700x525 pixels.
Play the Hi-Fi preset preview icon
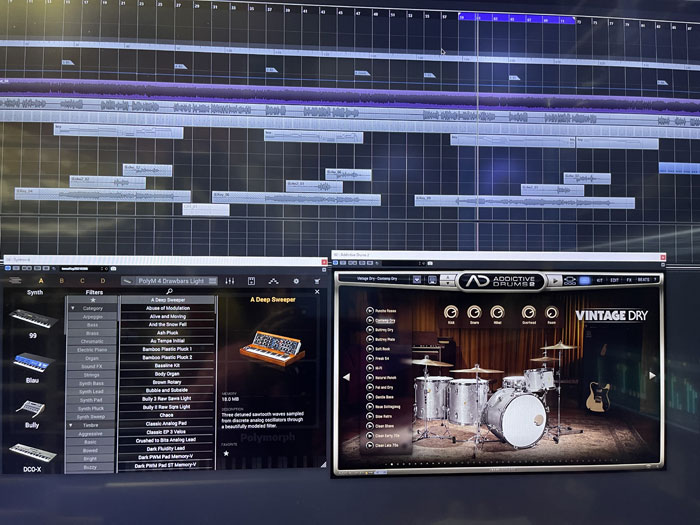(x=370, y=368)
